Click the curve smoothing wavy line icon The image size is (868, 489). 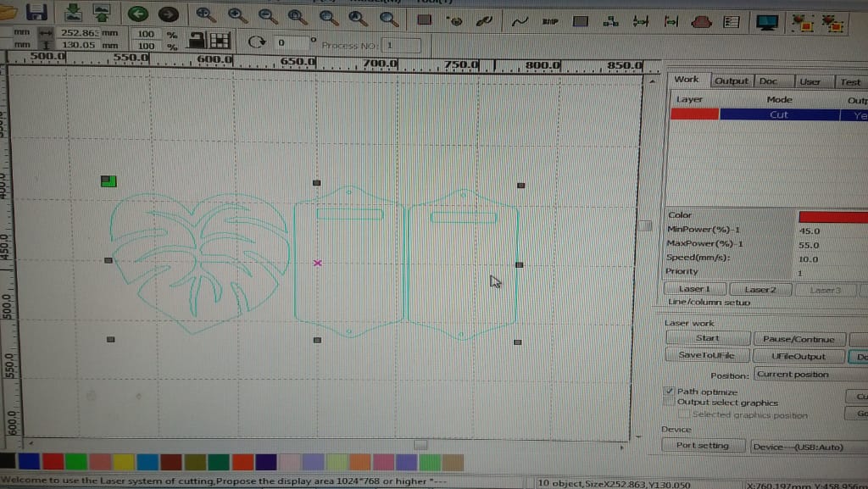(x=520, y=21)
